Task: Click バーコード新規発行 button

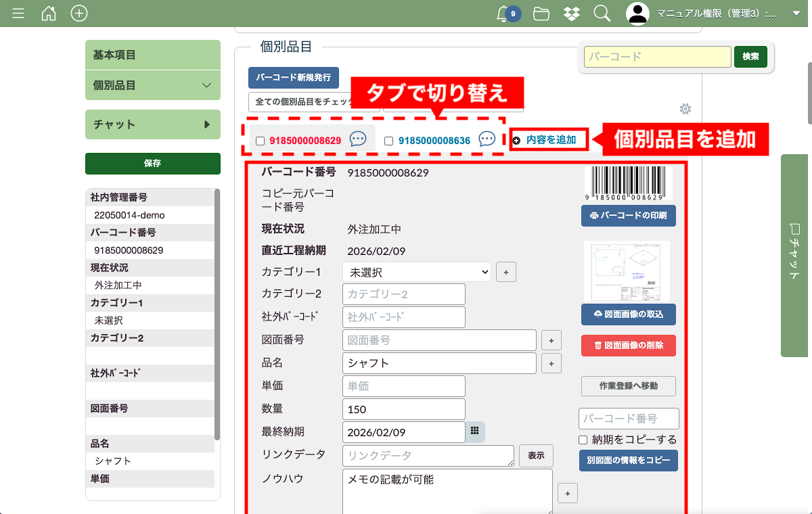Action: (x=294, y=78)
